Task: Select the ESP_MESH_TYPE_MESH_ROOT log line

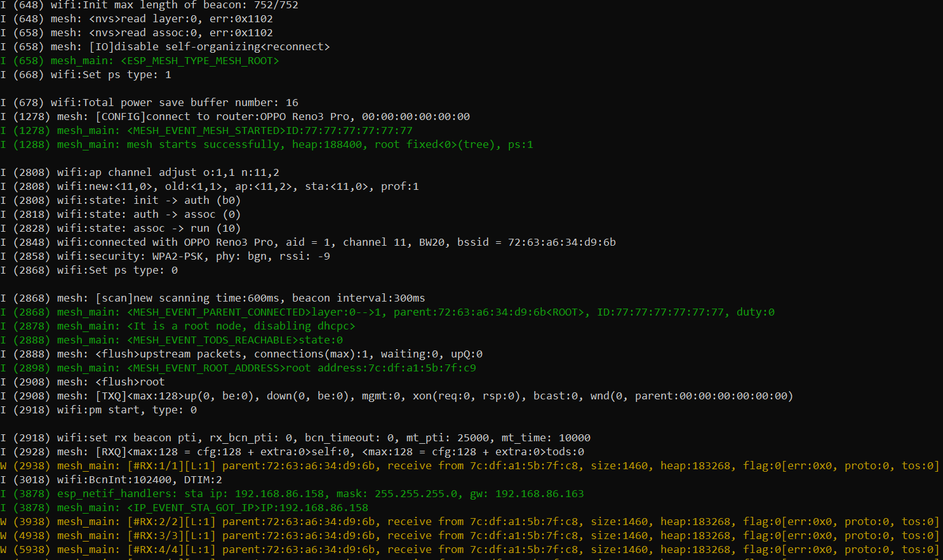Action: pyautogui.click(x=140, y=61)
